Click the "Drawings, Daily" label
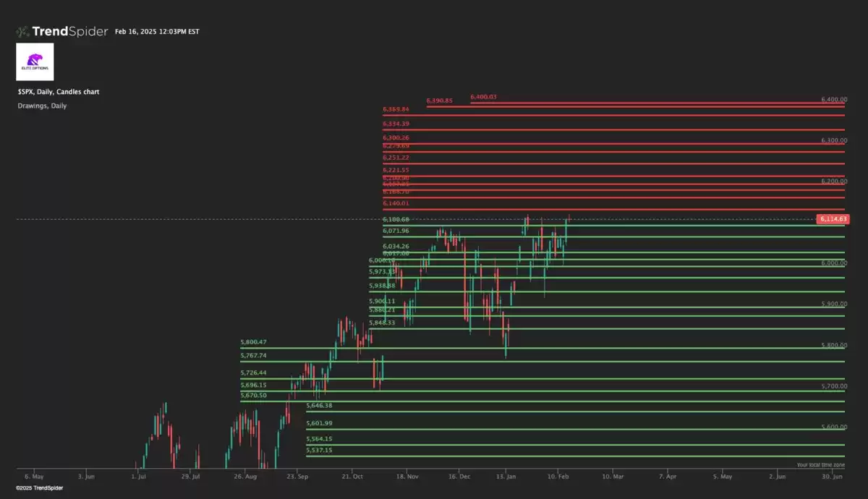Image resolution: width=868 pixels, height=499 pixels. click(42, 106)
